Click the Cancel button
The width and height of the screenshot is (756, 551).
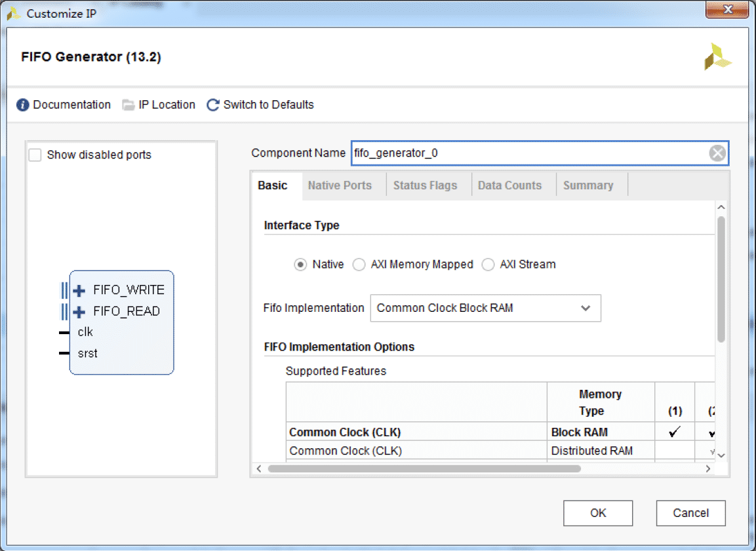click(x=690, y=513)
